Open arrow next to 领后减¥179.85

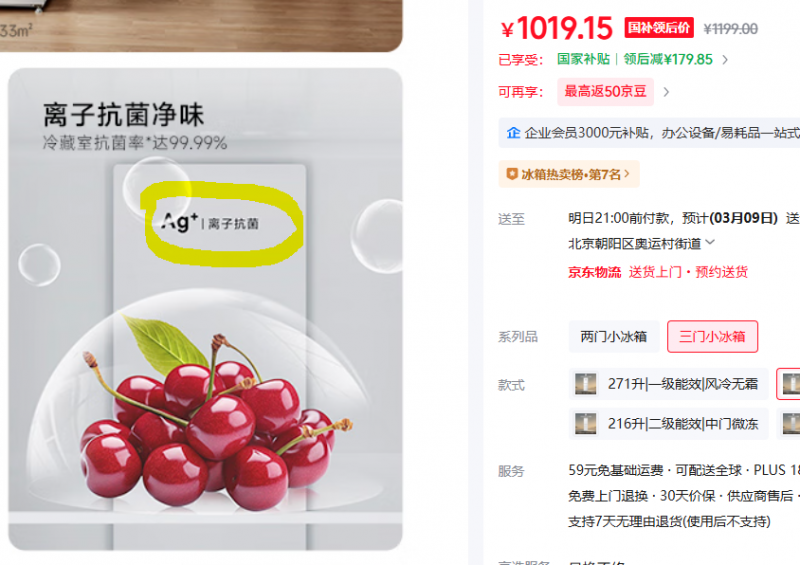(x=725, y=60)
